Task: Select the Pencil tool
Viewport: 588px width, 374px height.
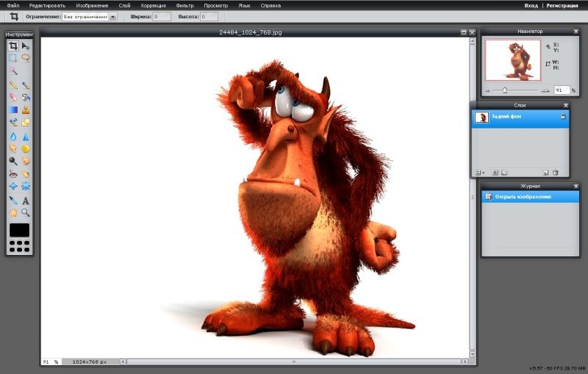Action: click(13, 85)
